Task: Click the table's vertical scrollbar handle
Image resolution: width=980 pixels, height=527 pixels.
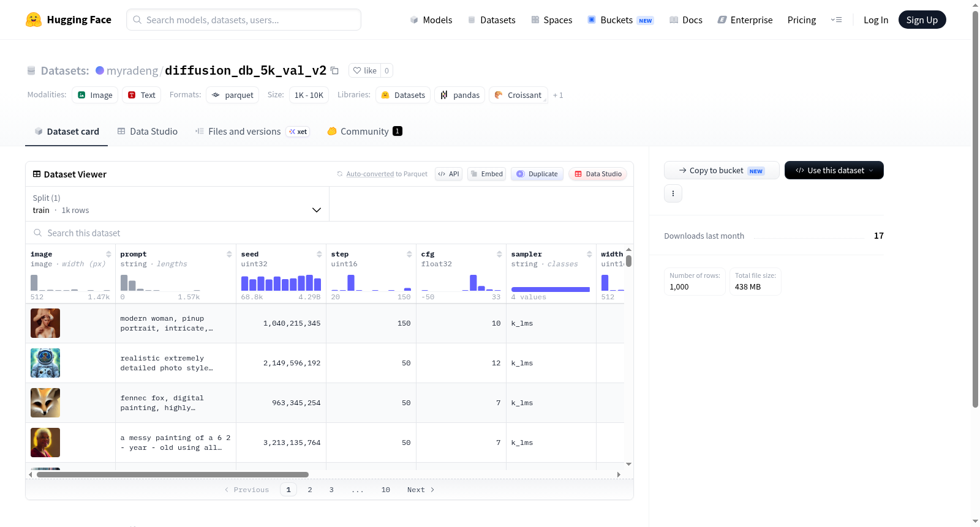Action: (628, 261)
